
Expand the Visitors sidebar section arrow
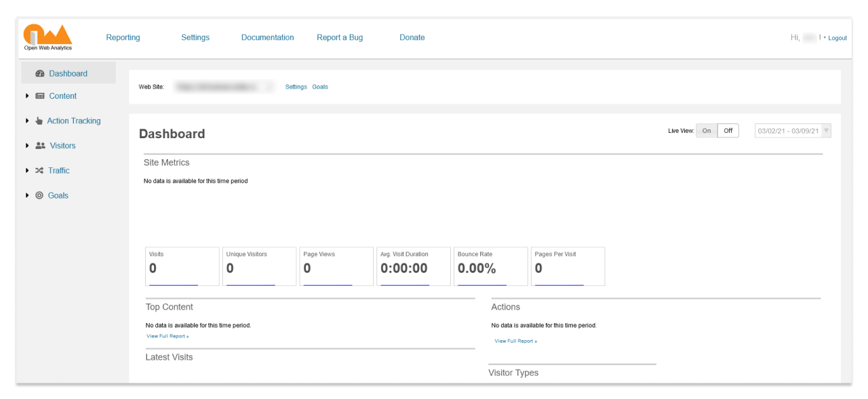pos(27,146)
